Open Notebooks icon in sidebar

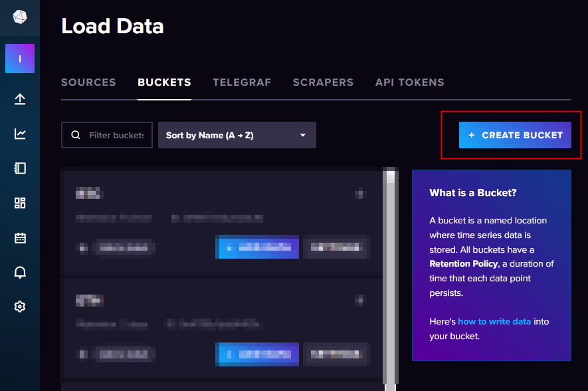click(x=20, y=168)
